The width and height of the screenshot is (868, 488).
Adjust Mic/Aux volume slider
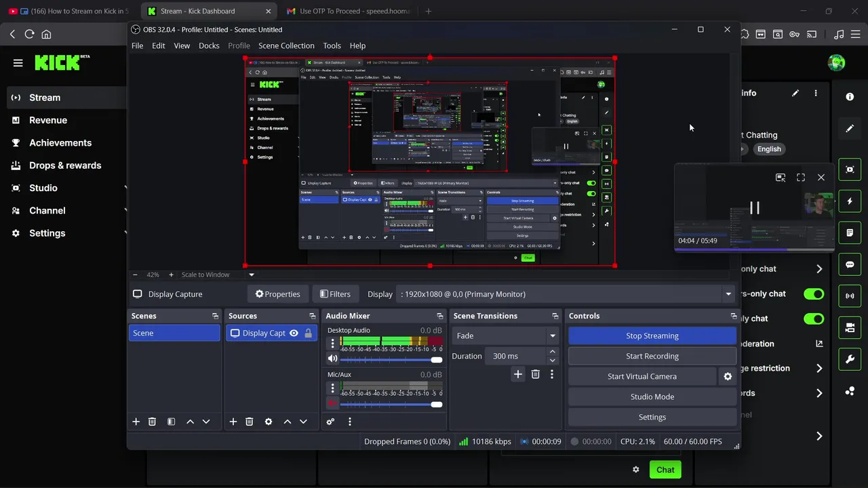(391, 404)
